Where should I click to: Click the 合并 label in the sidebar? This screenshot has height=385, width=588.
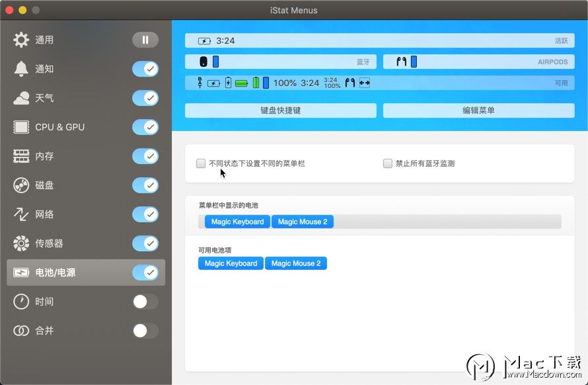[x=44, y=331]
